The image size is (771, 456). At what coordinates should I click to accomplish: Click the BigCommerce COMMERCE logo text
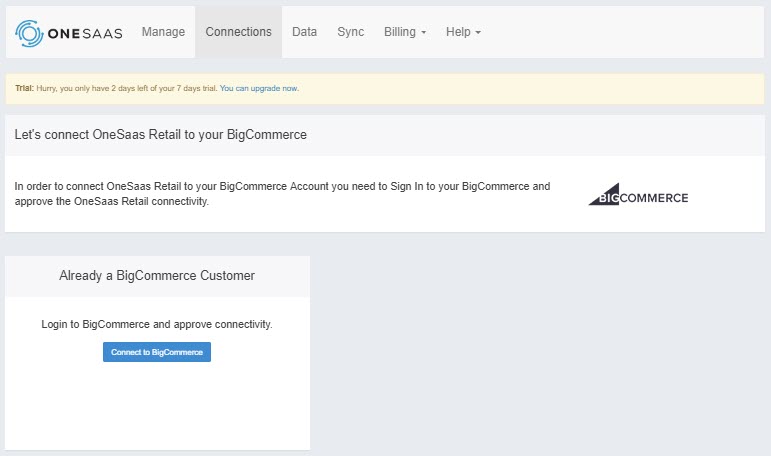653,198
